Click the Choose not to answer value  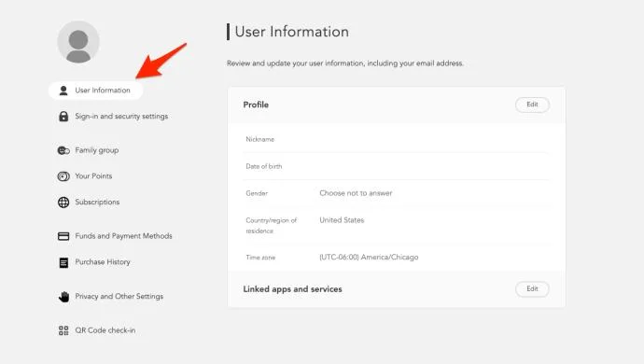click(356, 193)
